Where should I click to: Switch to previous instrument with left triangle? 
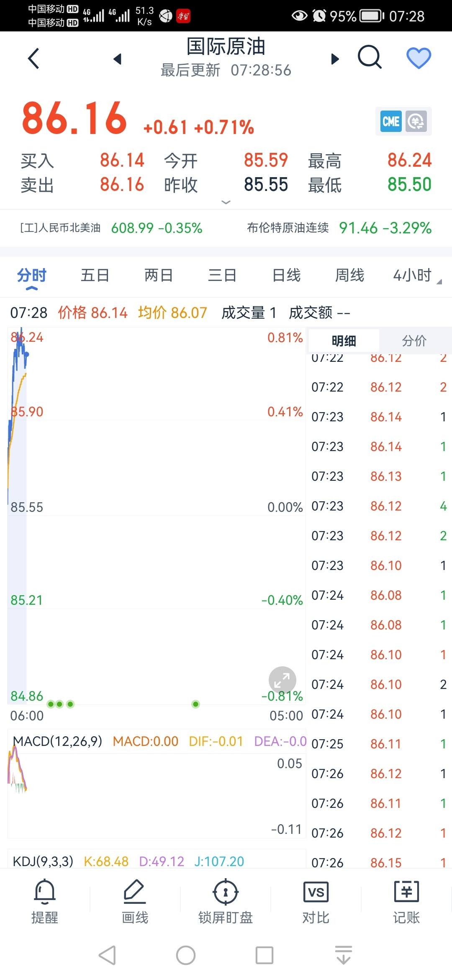[118, 59]
